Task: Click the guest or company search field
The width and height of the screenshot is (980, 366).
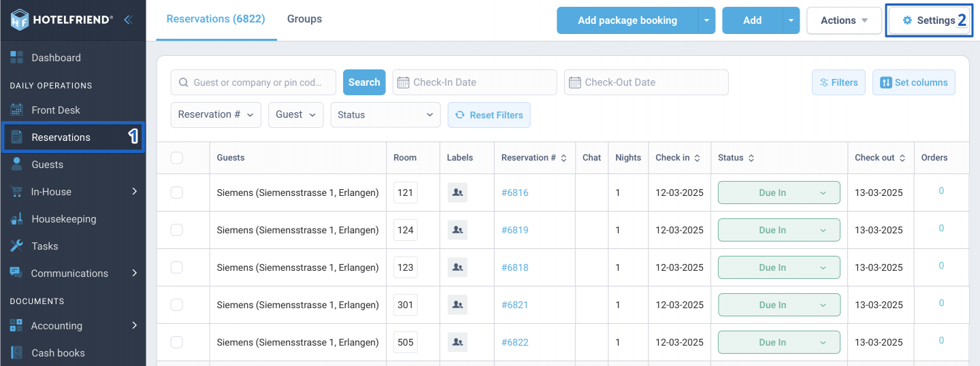Action: [253, 82]
